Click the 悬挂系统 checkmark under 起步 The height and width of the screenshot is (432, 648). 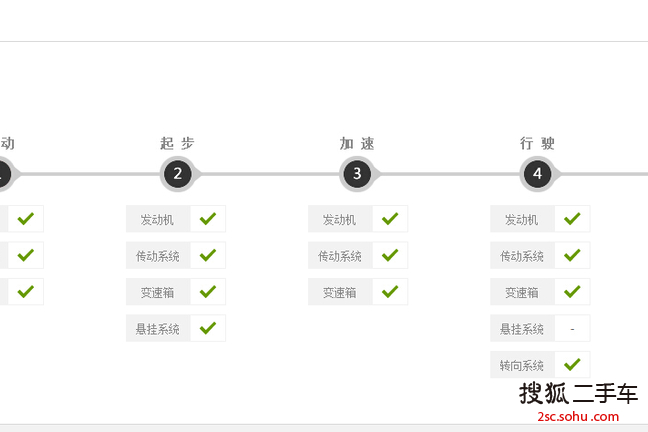point(208,328)
